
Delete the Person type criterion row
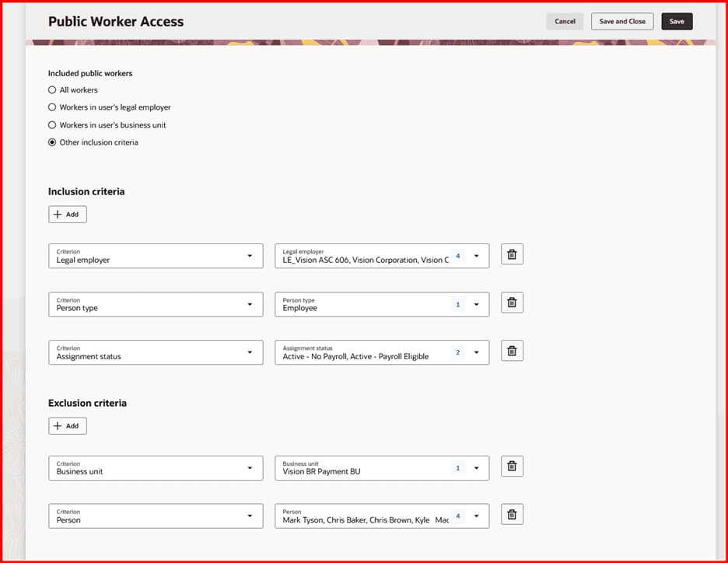512,302
